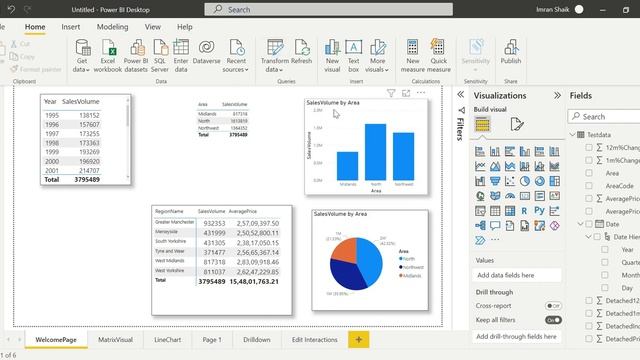The height and width of the screenshot is (360, 640).
Task: Select the Clustered bar chart visual
Action: click(x=510, y=151)
